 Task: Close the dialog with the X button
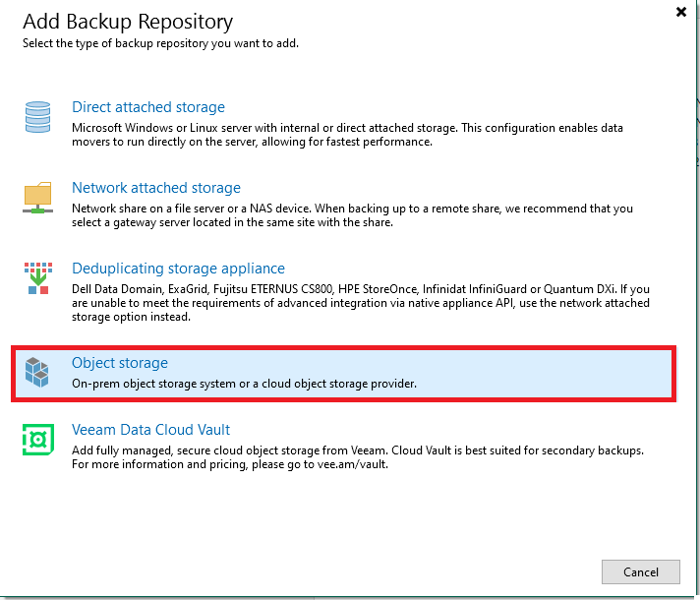click(x=680, y=12)
